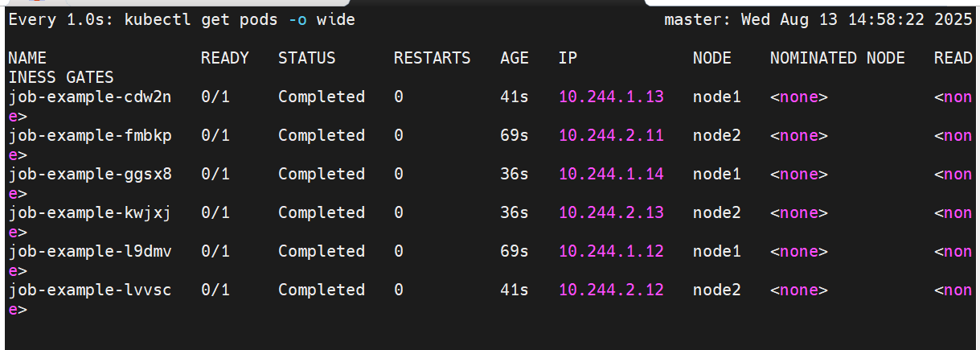
Task: Click the timestamp 'Wed Aug 13 14:58:22 2025'
Action: click(x=857, y=20)
